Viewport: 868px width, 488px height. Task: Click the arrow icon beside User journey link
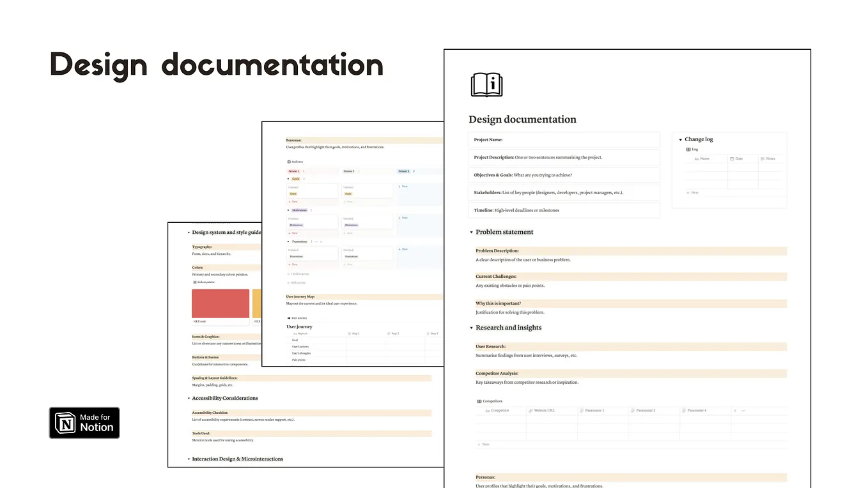[x=290, y=317]
